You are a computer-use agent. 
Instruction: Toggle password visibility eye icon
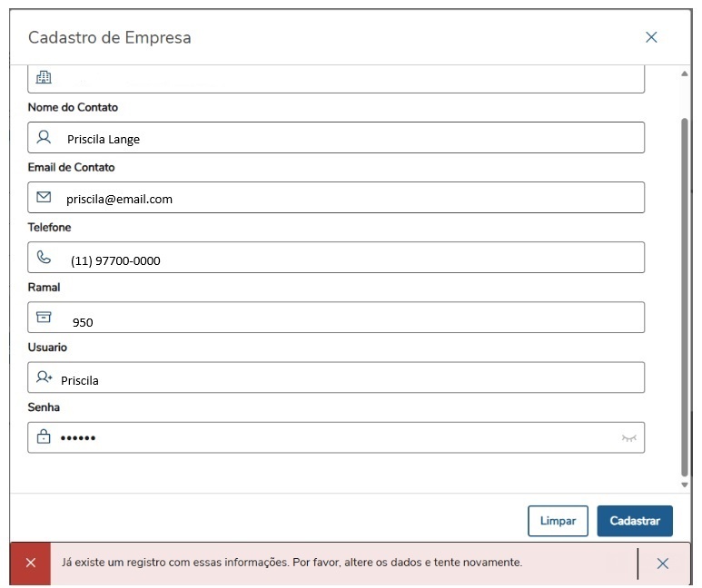point(628,438)
